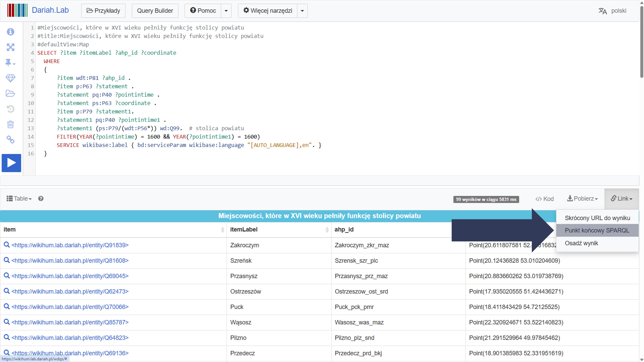The height and width of the screenshot is (362, 644).
Task: Open the Pobierz download dropdown
Action: pyautogui.click(x=582, y=199)
